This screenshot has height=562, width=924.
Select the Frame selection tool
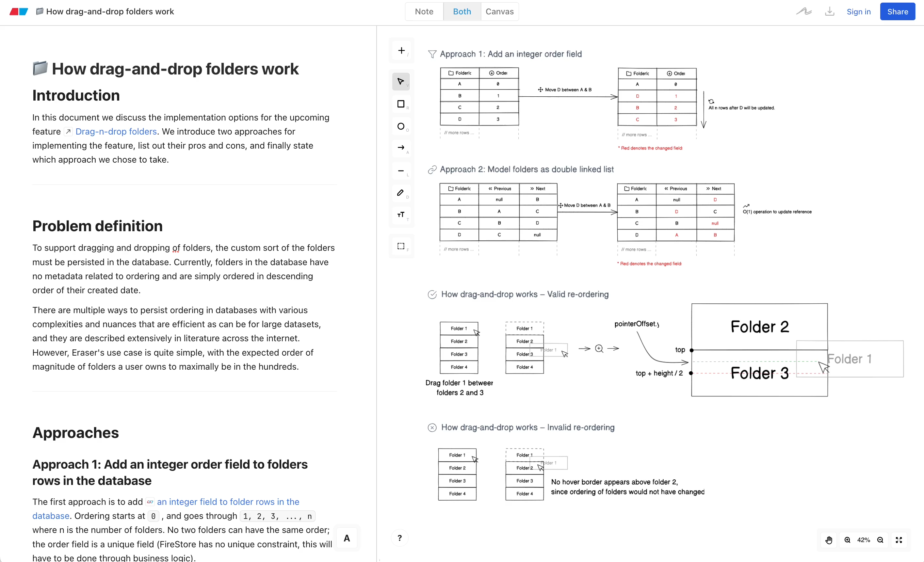[401, 246]
